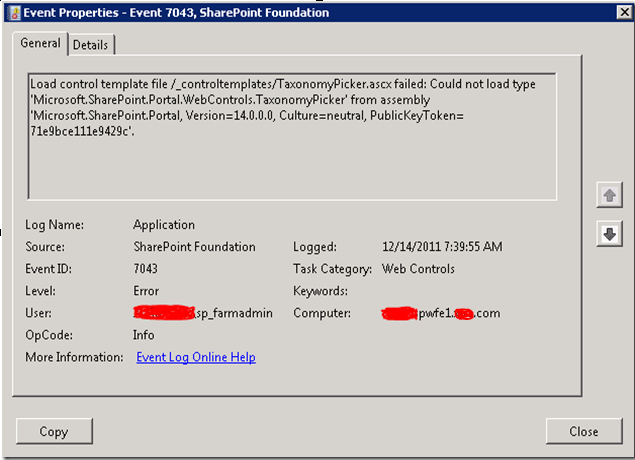Click the Level label
This screenshot has height=460, width=635.
pos(40,291)
